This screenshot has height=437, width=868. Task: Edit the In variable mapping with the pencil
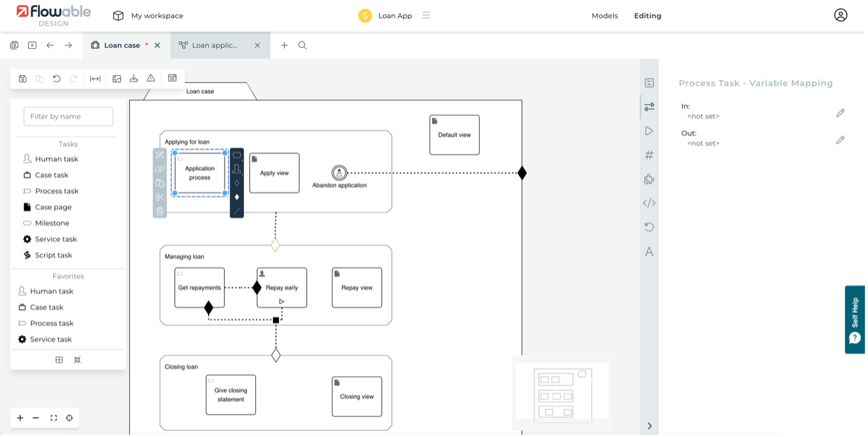tap(840, 112)
